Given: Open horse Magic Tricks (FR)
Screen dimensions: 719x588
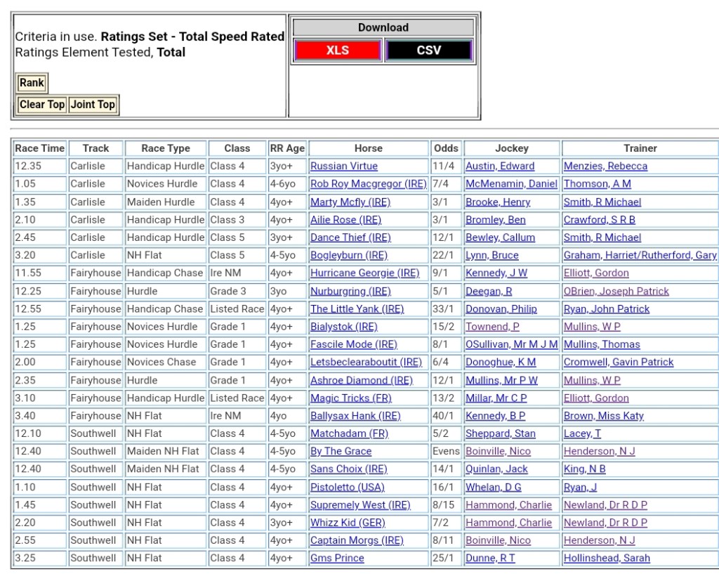Looking at the screenshot, I should tap(351, 398).
